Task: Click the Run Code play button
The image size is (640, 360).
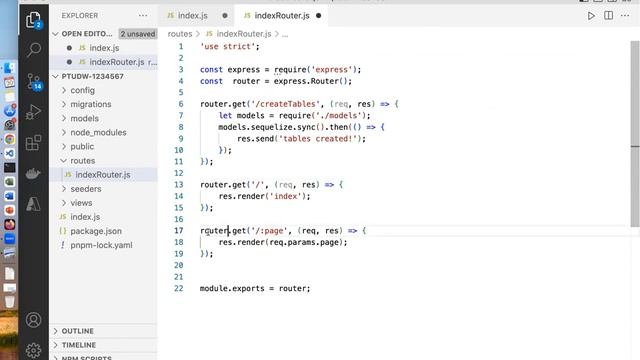Action: coord(591,16)
